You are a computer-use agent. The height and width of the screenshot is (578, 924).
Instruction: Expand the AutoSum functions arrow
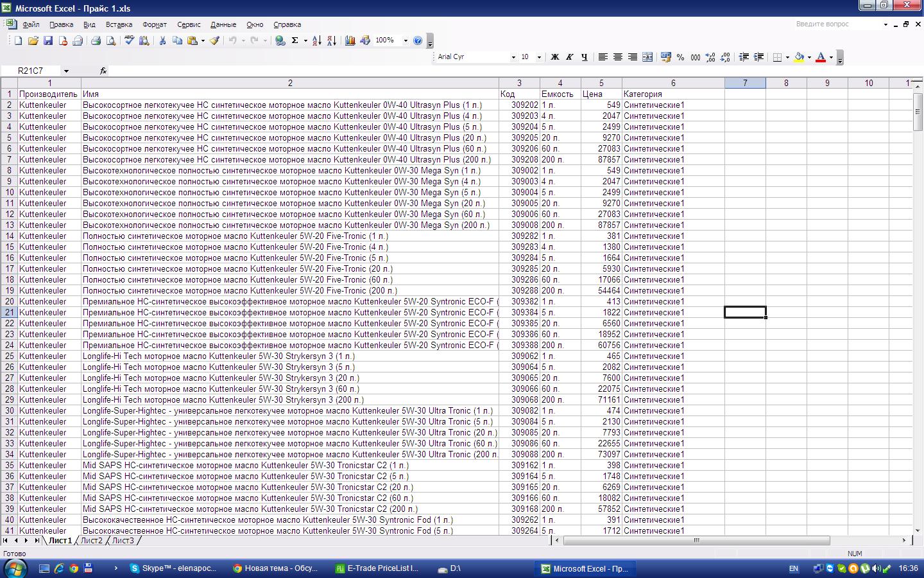pos(305,40)
